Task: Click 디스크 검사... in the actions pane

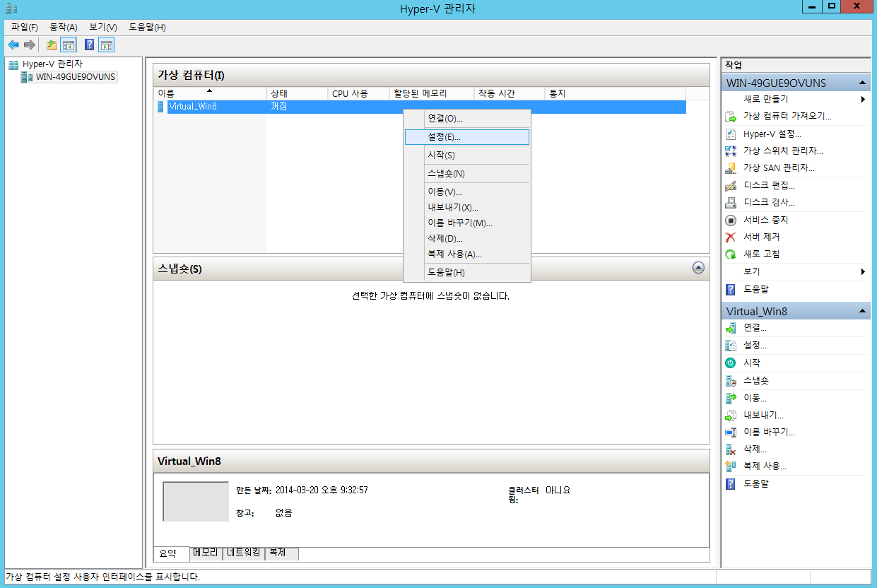Action: [796, 203]
